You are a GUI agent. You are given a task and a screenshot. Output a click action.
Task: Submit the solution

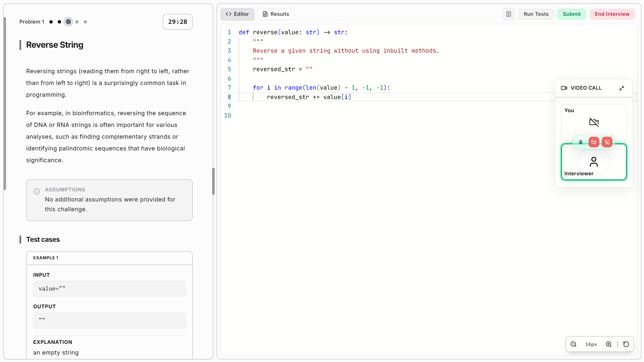click(x=571, y=14)
